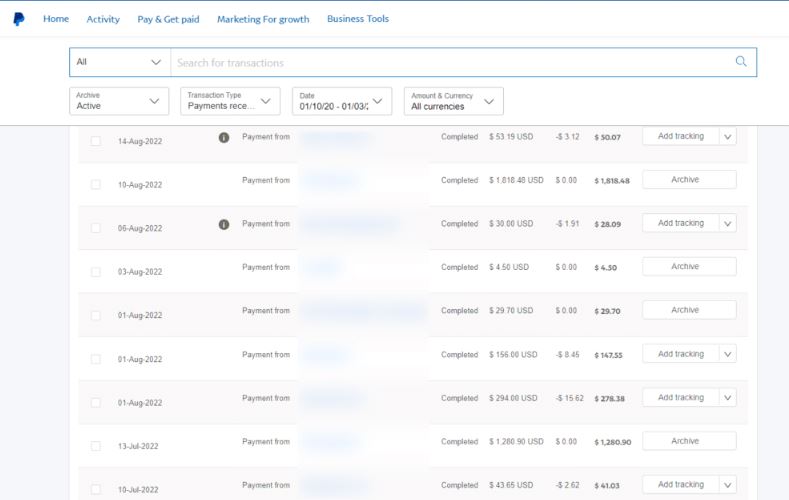Expand the All search scope dropdown
This screenshot has width=789, height=500.
120,62
